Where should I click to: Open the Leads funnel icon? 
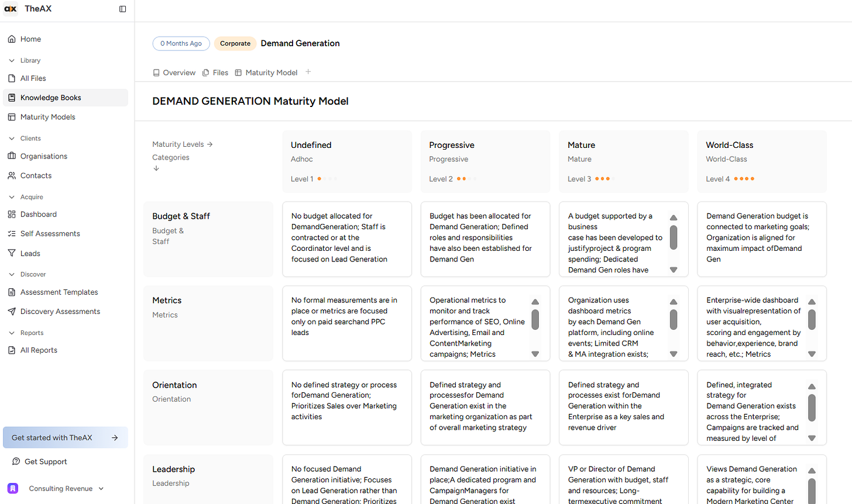point(12,253)
